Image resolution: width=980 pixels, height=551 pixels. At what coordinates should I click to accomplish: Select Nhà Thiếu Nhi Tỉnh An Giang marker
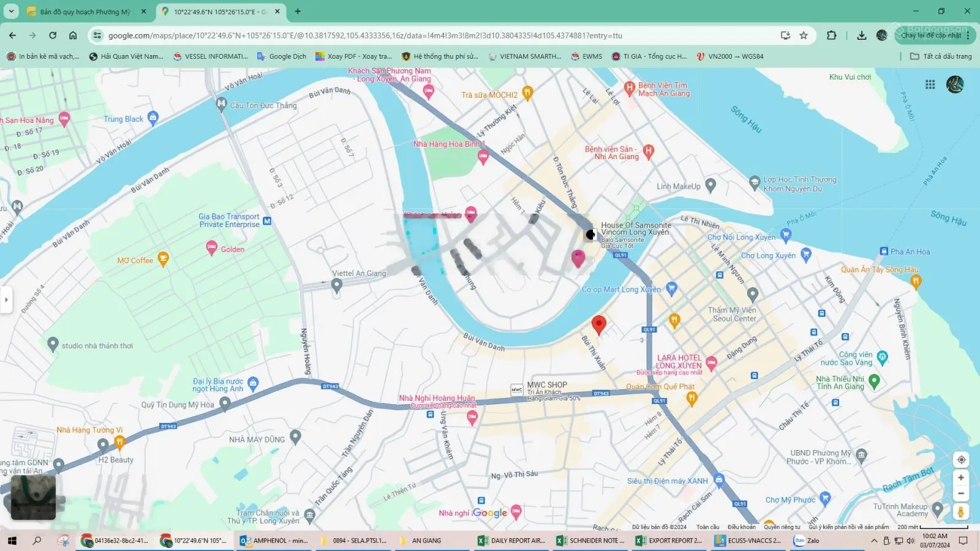pyautogui.click(x=874, y=381)
